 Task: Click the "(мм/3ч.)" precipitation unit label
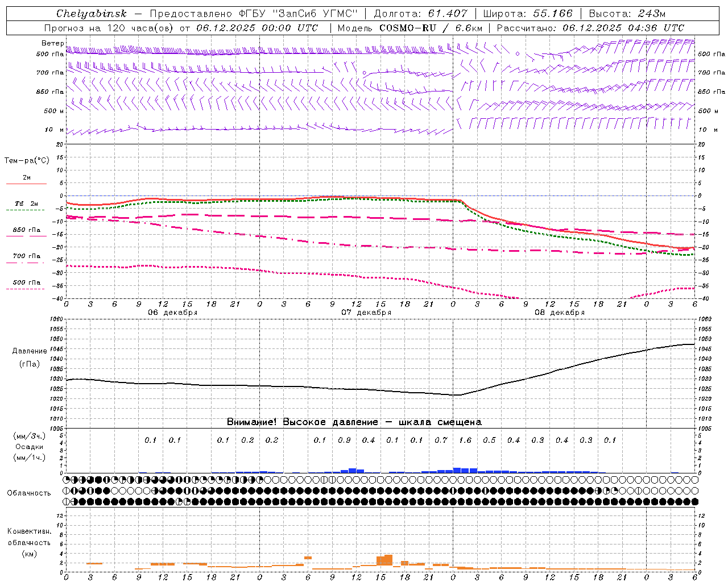pyautogui.click(x=30, y=436)
